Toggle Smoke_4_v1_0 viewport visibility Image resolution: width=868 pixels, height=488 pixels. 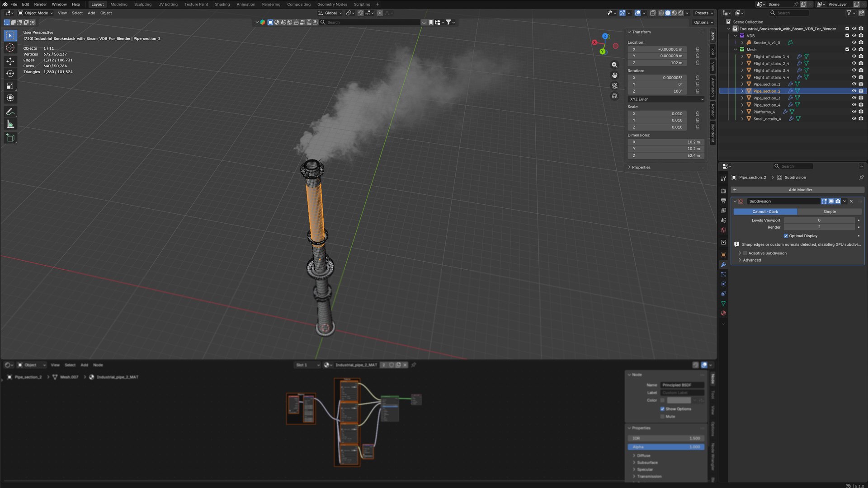(854, 42)
